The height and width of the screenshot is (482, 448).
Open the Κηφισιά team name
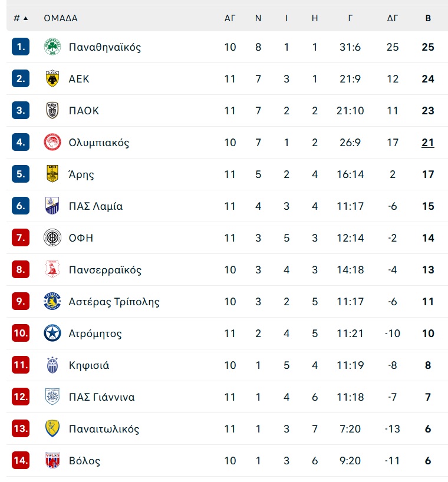click(89, 365)
